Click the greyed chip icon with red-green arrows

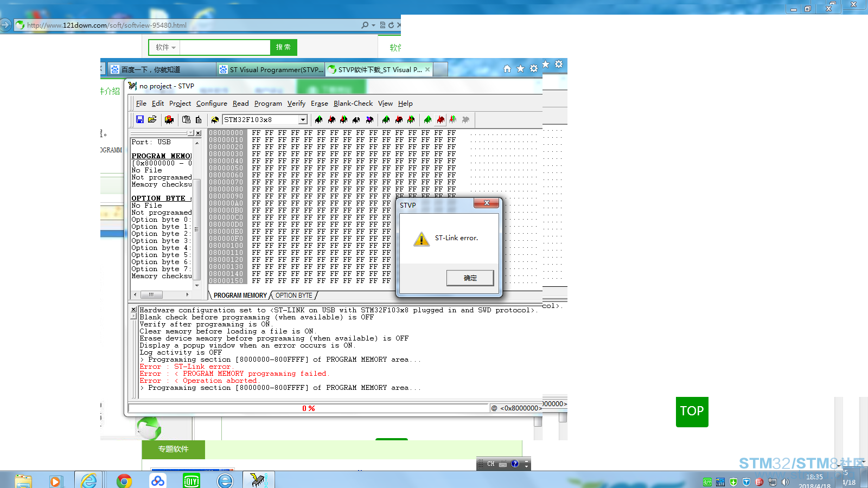pyautogui.click(x=452, y=119)
